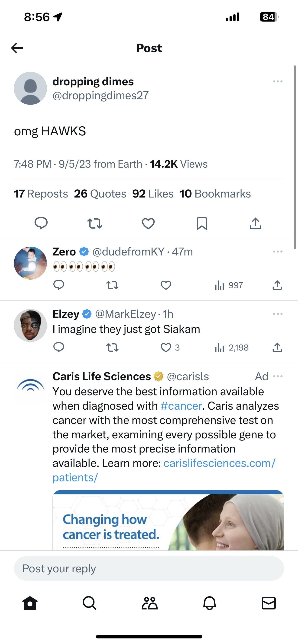The height and width of the screenshot is (644, 298).
Task: Open the Search tab
Action: point(89,603)
